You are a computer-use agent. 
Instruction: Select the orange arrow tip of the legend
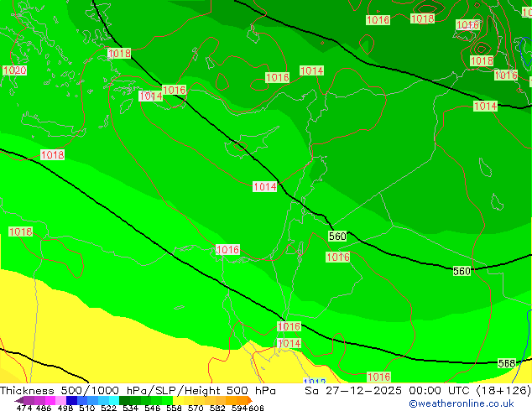click(250, 400)
